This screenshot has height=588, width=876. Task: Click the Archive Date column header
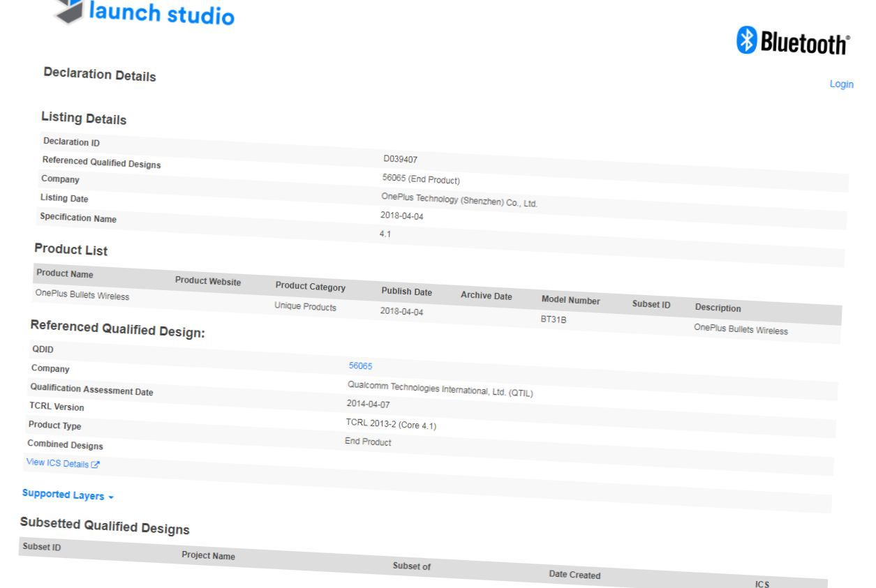486,296
